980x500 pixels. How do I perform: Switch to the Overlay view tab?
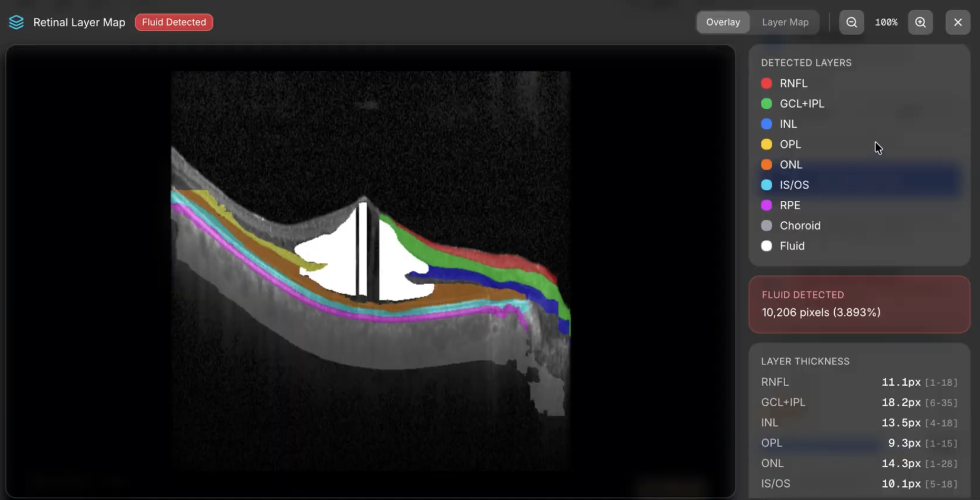pos(723,22)
